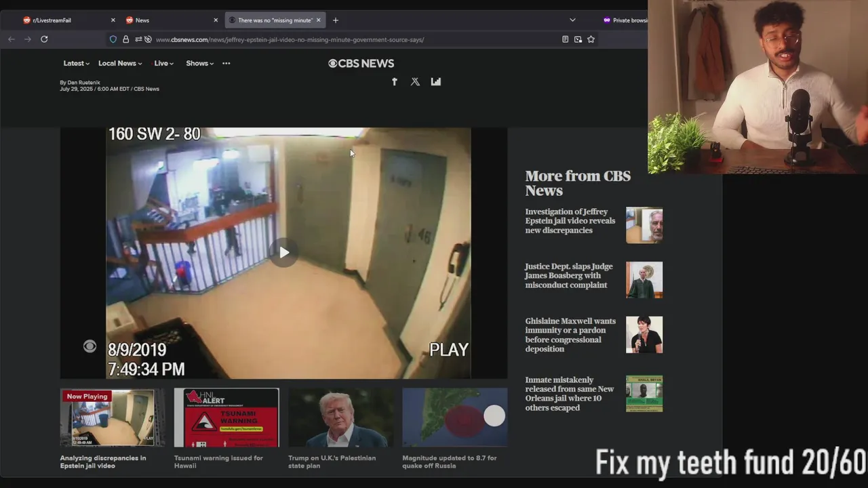868x488 pixels.
Task: Click 'Trump on U.K.'s Palestinian state plan' caption
Action: 332,462
